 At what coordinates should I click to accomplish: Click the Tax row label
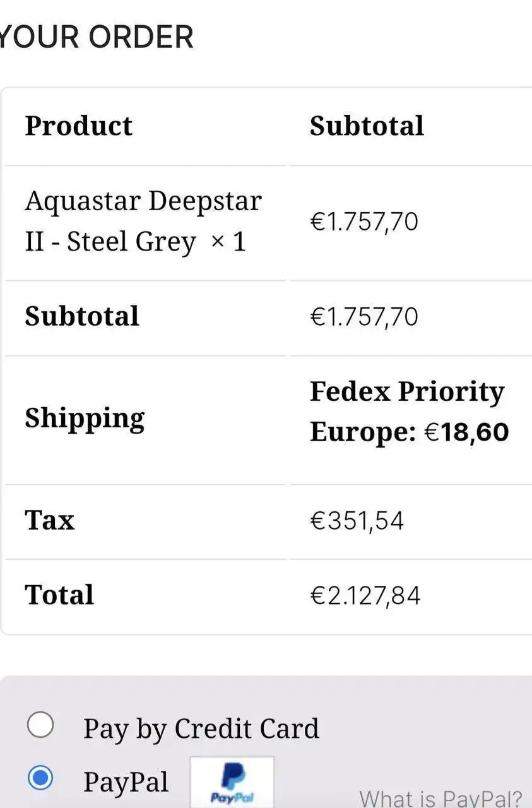(x=50, y=521)
